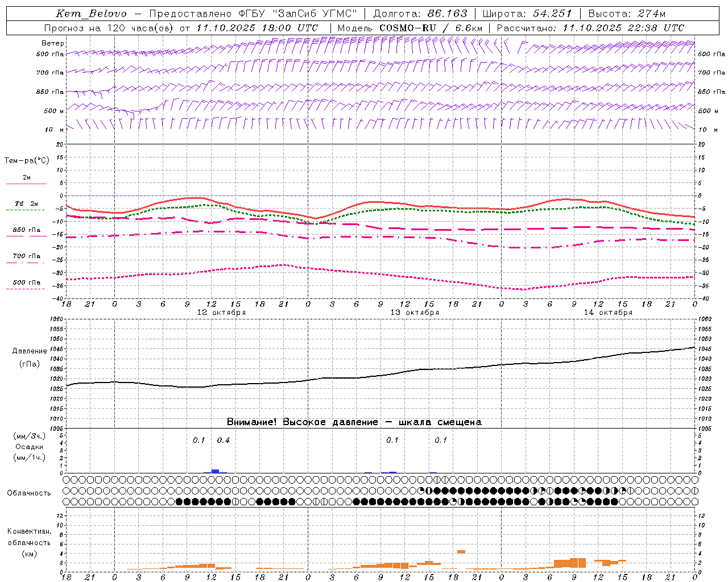Select the text Предоставлено ФГБУ "ЗапСиб УГМС"
The height and width of the screenshot is (582, 728).
[x=253, y=14]
